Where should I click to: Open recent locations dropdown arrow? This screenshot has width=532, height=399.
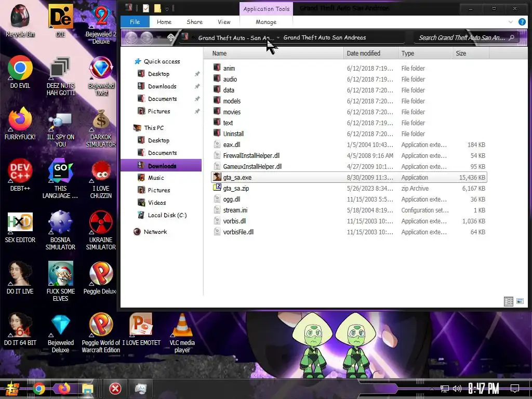click(158, 37)
